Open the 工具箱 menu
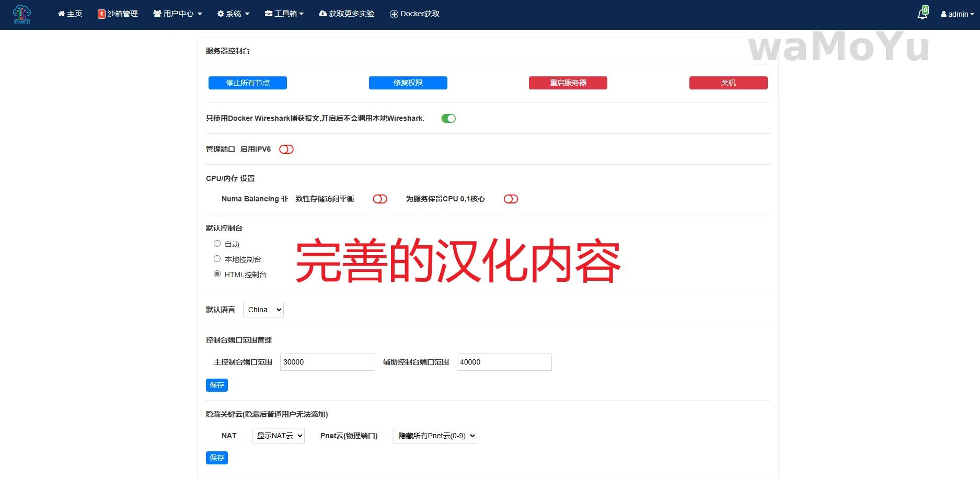The height and width of the screenshot is (478, 980). pyautogui.click(x=284, y=14)
